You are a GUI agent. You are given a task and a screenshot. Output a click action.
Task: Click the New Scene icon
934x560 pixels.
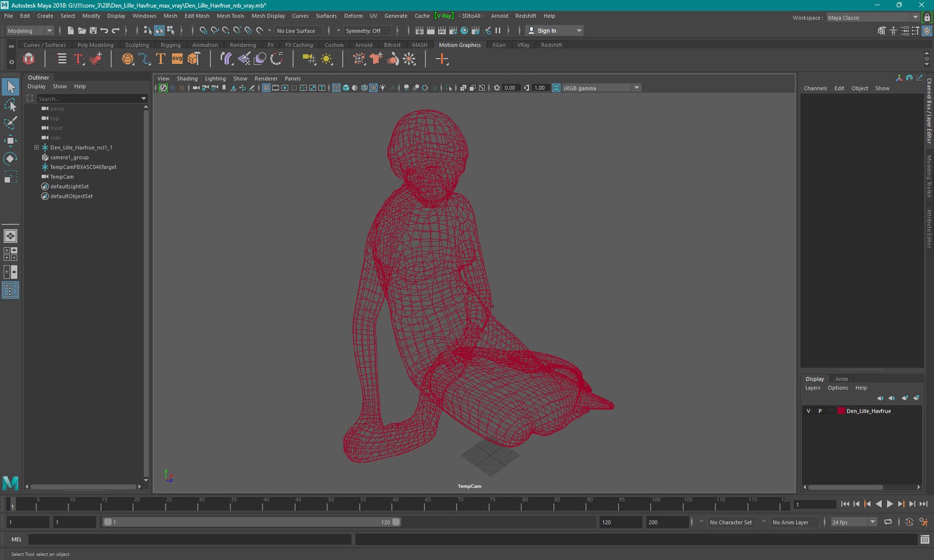(71, 31)
